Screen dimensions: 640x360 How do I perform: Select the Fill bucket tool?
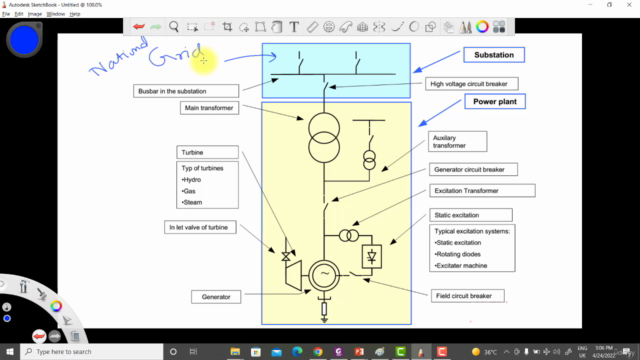point(277,27)
